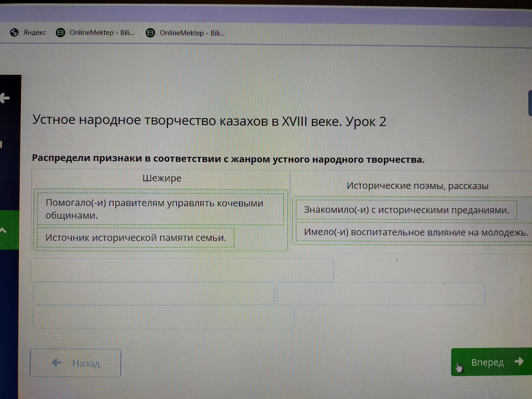The width and height of the screenshot is (532, 399).
Task: Select card 'Источник исторической памяти семьи'
Action: pos(136,238)
